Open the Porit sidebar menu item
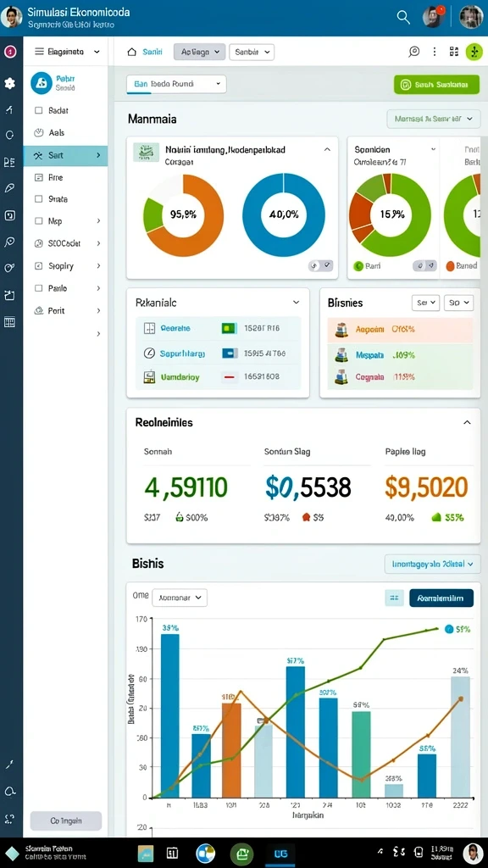Screen dimensions: 488x868 (65, 310)
